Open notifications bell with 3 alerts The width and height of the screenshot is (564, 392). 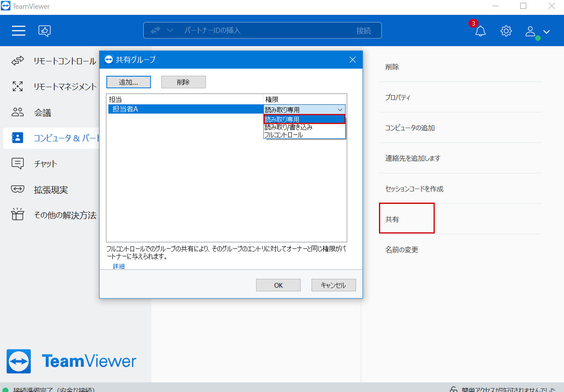click(x=480, y=31)
